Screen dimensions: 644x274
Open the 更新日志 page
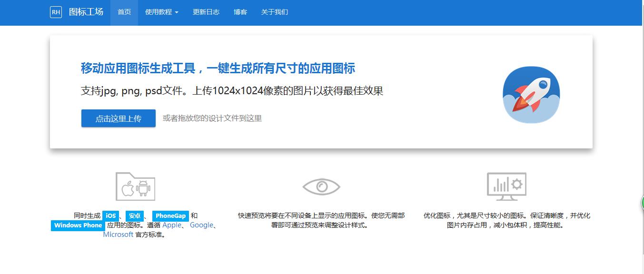[206, 12]
